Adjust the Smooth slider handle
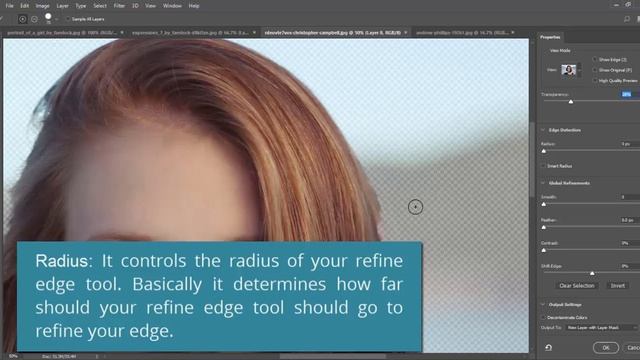The height and width of the screenshot is (360, 640). coord(544,204)
